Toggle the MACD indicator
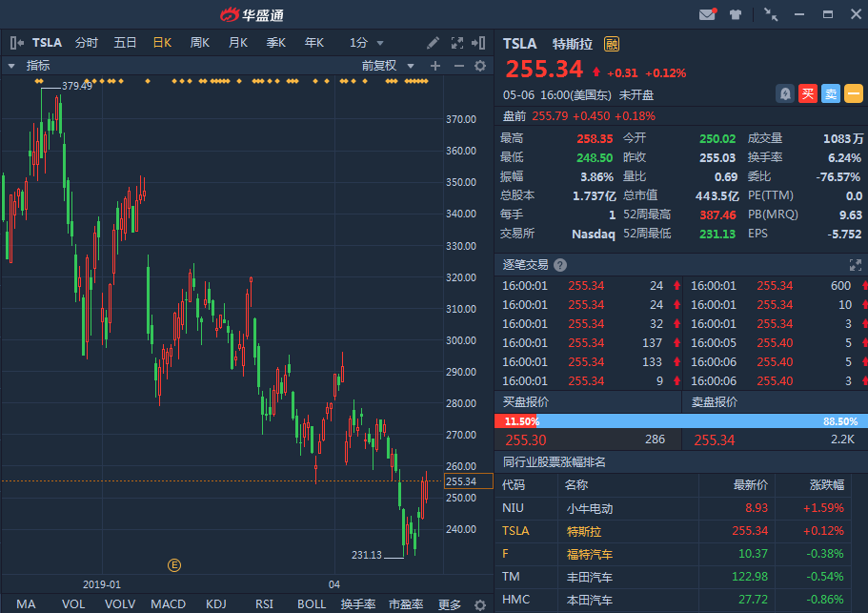 168,604
